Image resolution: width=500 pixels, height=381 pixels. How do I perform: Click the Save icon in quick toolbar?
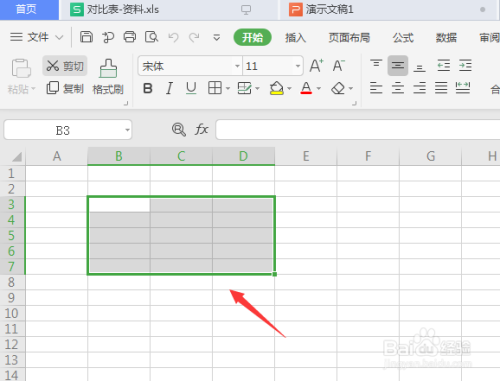pos(86,37)
